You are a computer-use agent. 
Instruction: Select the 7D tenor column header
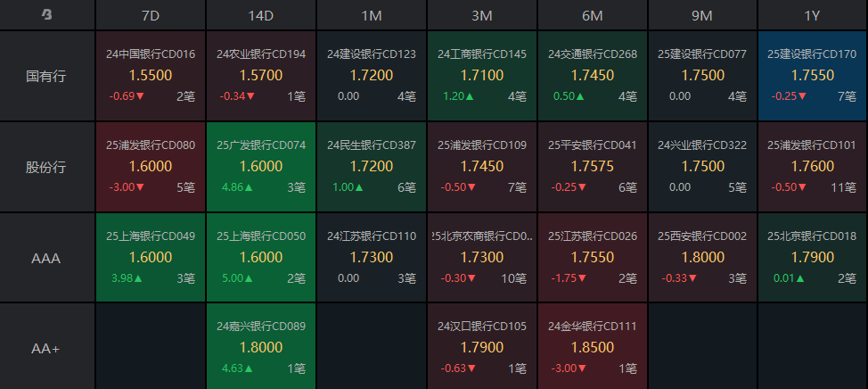point(151,15)
